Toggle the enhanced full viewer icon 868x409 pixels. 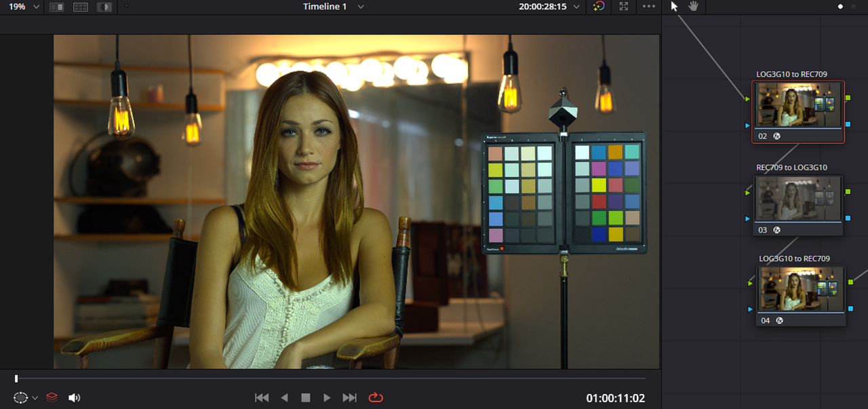624,7
